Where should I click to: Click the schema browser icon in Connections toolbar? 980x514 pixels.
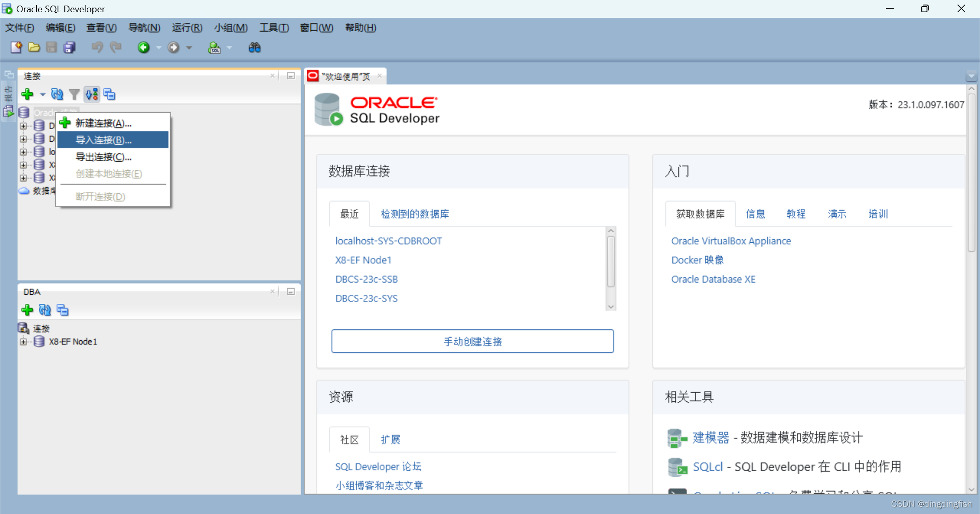92,94
